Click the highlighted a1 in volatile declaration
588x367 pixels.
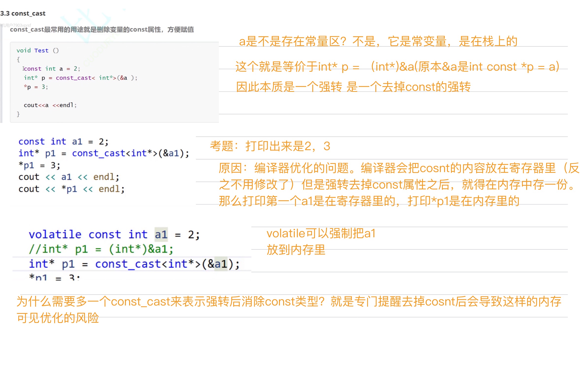coord(161,234)
